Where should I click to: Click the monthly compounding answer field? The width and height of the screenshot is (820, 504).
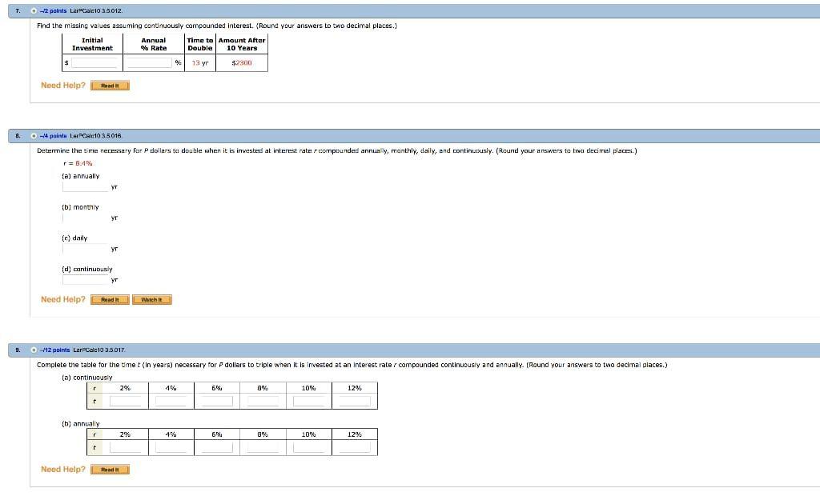[x=86, y=218]
